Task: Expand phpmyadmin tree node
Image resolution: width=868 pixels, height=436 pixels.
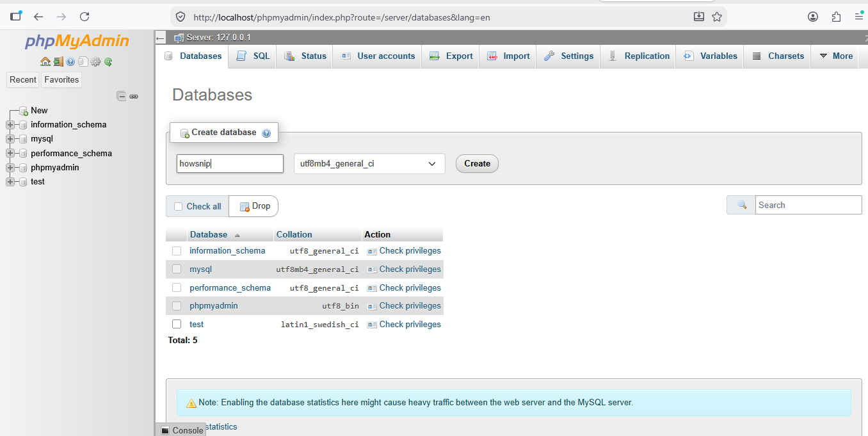Action: (10, 168)
